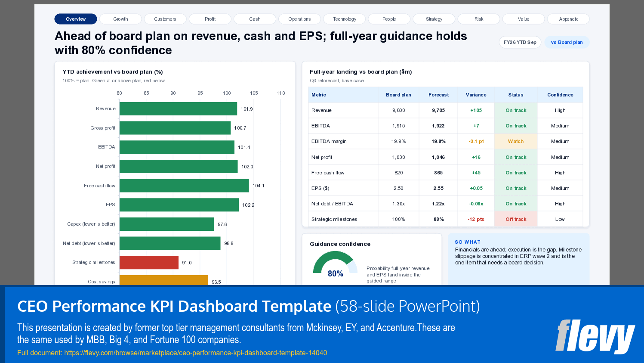Click the Forecast column header
Viewport: 644px width, 363px height.
438,95
